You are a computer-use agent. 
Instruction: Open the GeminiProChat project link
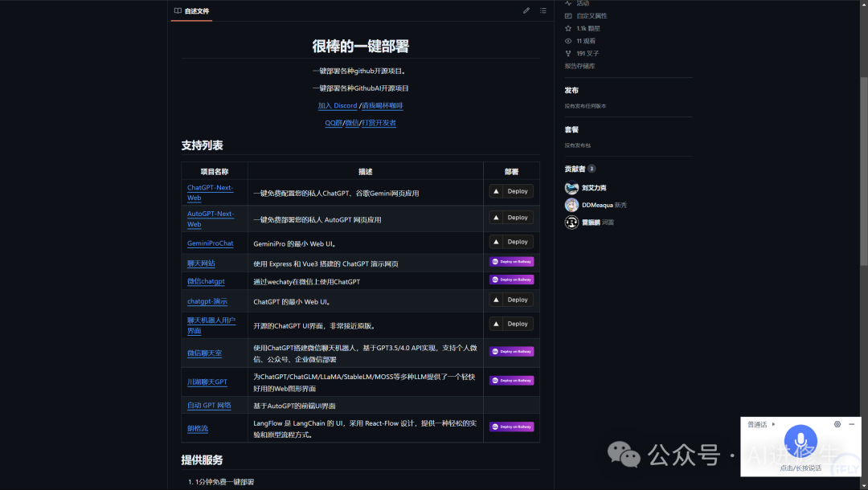tap(210, 243)
